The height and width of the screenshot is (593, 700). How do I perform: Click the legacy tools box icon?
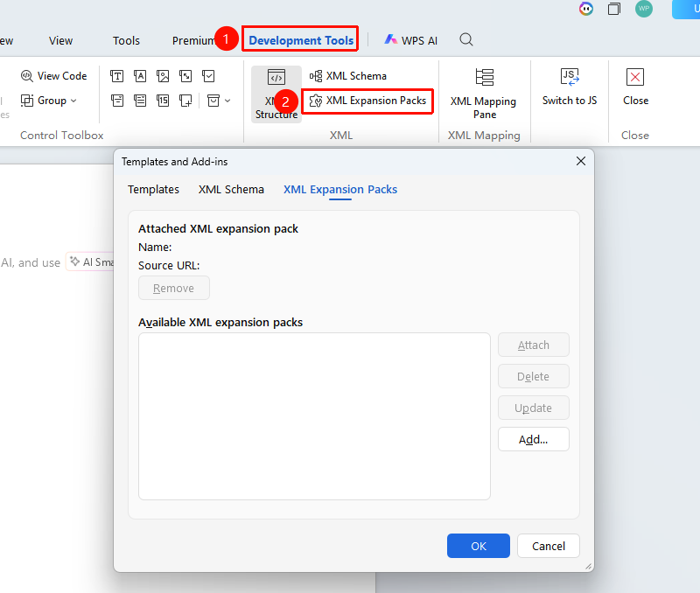click(x=213, y=101)
